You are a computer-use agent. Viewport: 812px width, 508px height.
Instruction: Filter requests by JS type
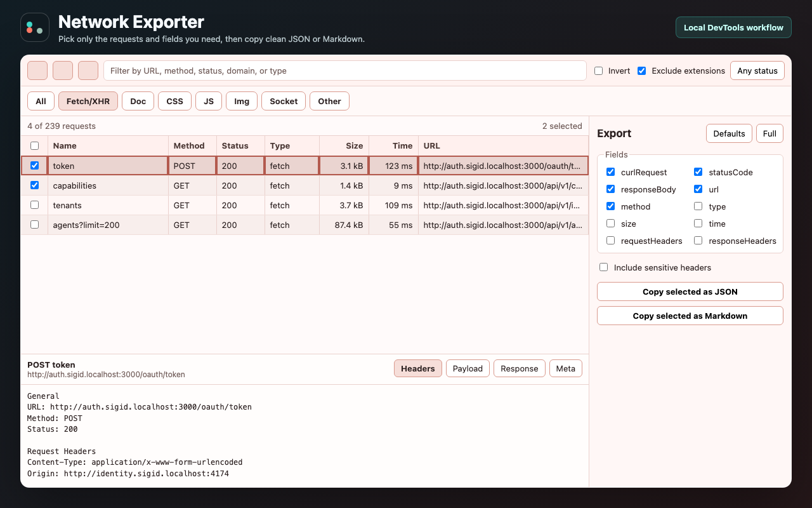pyautogui.click(x=209, y=101)
